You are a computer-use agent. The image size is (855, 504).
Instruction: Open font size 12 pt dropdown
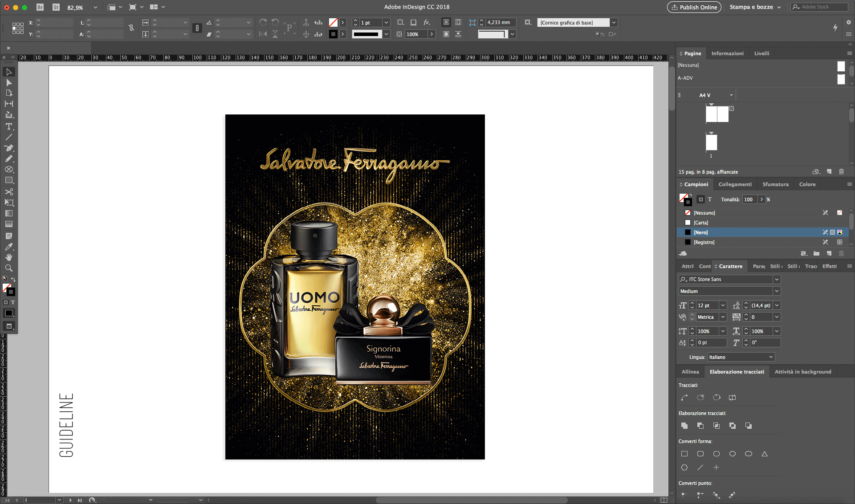click(723, 305)
